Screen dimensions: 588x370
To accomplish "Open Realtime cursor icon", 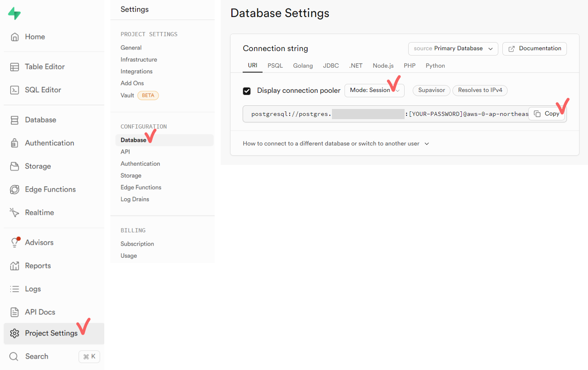I will 15,213.
